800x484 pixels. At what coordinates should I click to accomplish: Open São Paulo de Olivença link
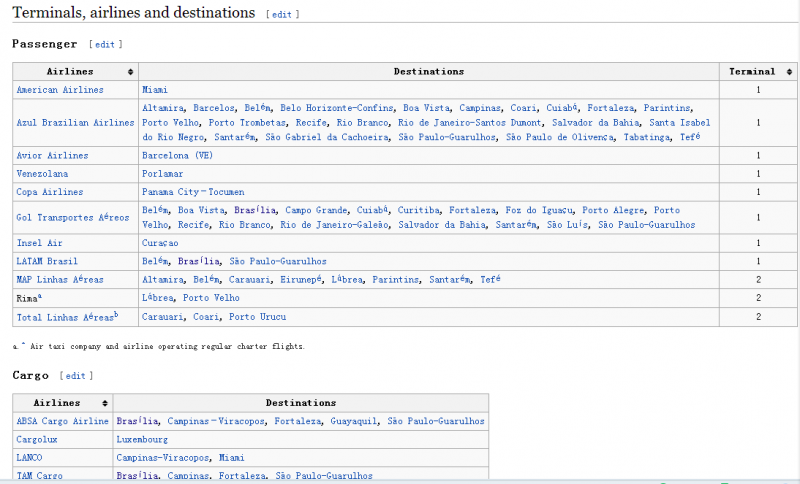tap(560, 137)
